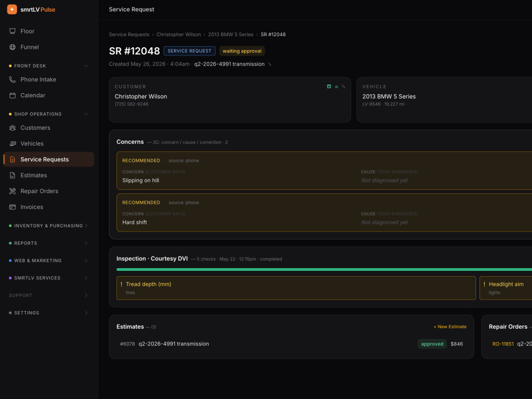Open Phone Intake
Image resolution: width=532 pixels, height=399 pixels.
49,79
